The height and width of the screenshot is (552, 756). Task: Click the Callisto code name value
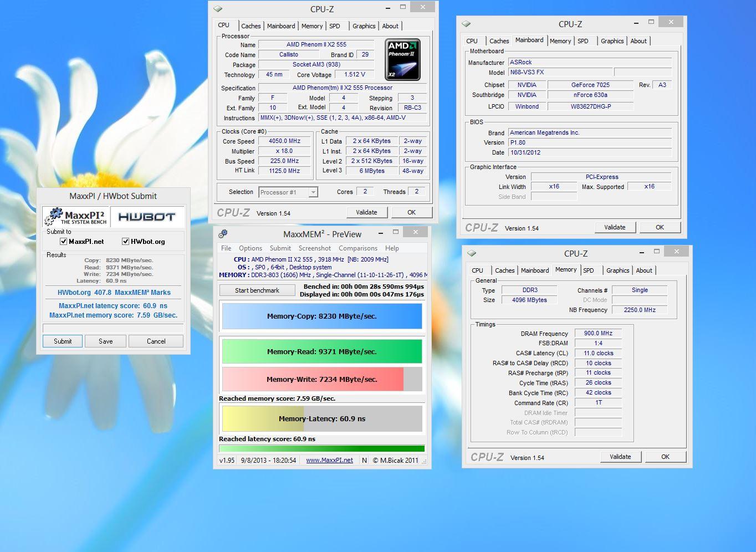(289, 54)
